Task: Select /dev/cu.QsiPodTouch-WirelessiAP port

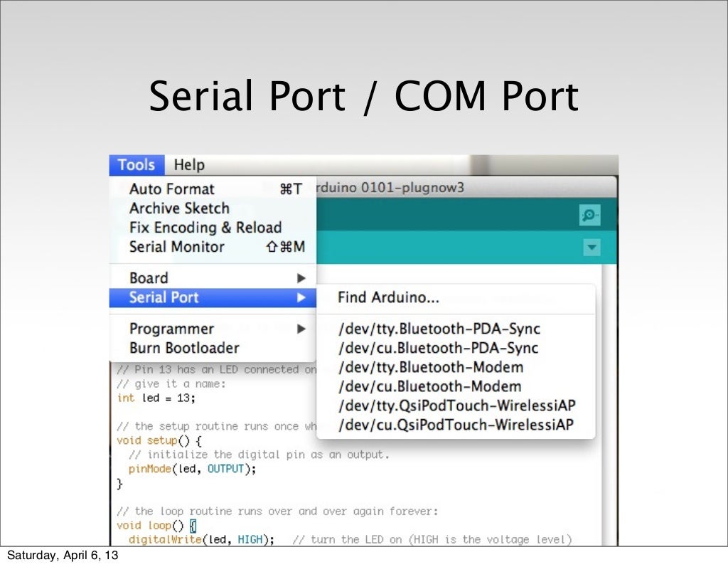Action: 456,425
